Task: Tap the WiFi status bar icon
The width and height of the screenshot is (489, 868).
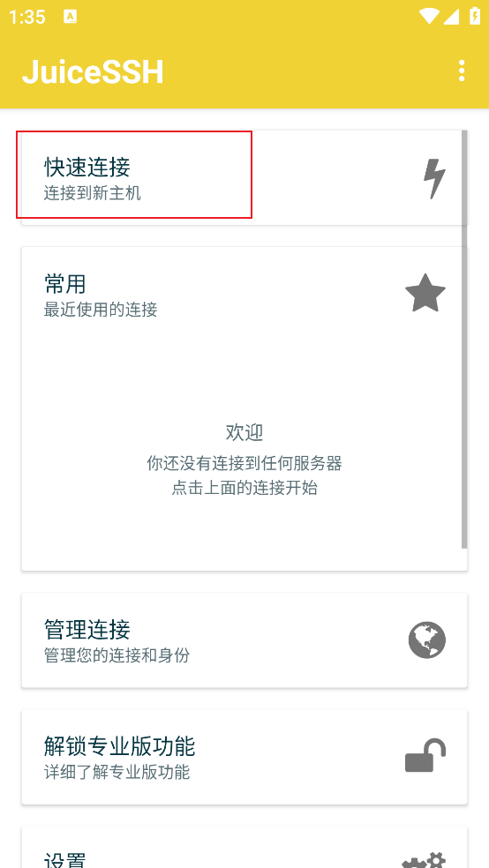Action: coord(430,16)
